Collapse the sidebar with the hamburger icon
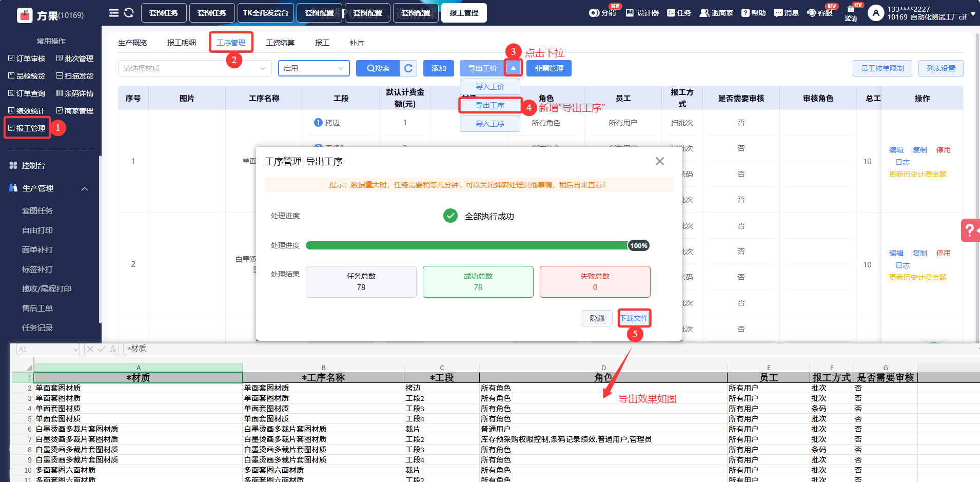Image resolution: width=980 pixels, height=482 pixels. tap(114, 13)
